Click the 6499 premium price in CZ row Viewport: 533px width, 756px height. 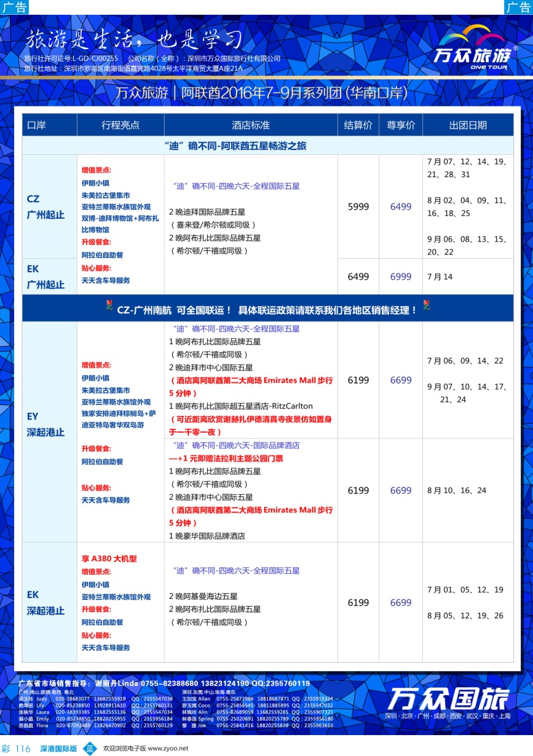click(x=401, y=207)
